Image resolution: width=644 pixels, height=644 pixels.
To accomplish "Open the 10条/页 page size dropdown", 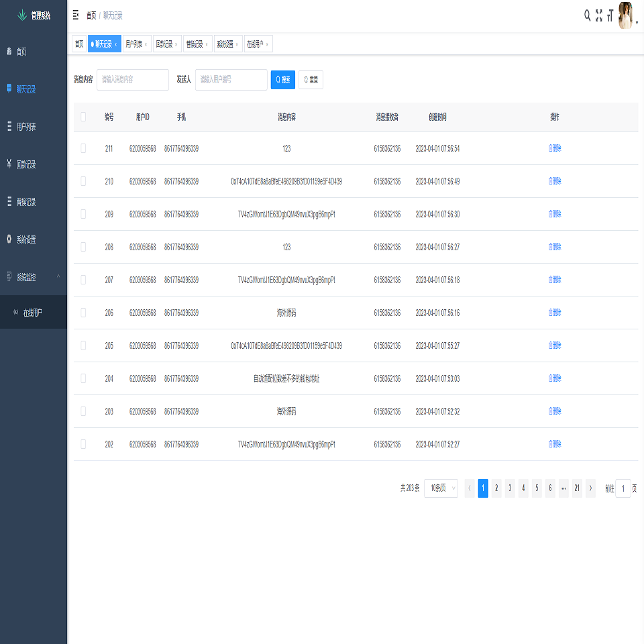I will pyautogui.click(x=441, y=488).
